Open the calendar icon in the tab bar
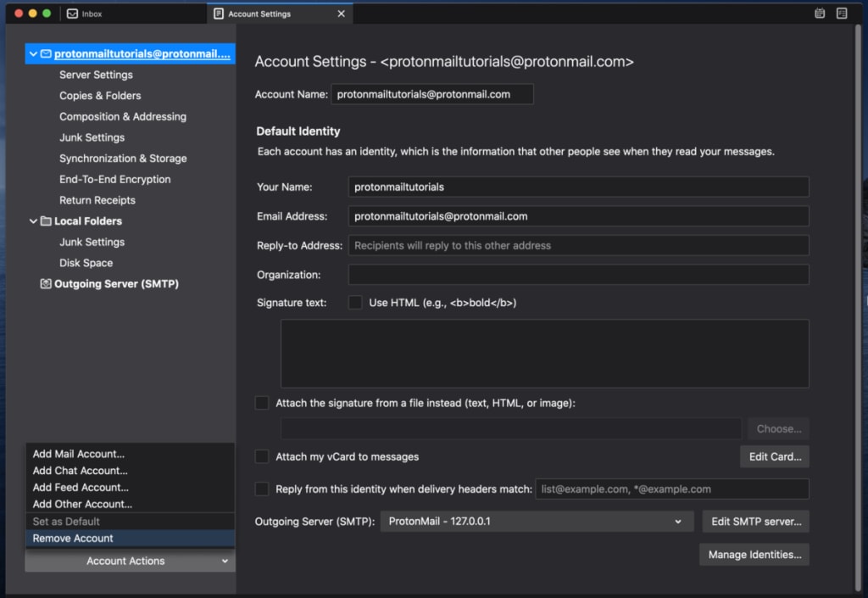Viewport: 868px width, 598px height. click(820, 14)
